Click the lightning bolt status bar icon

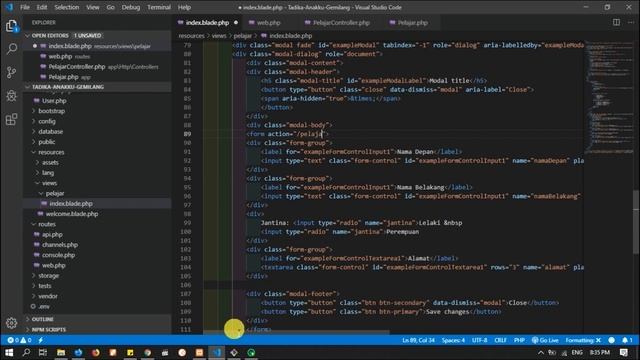pyautogui.click(x=41, y=340)
